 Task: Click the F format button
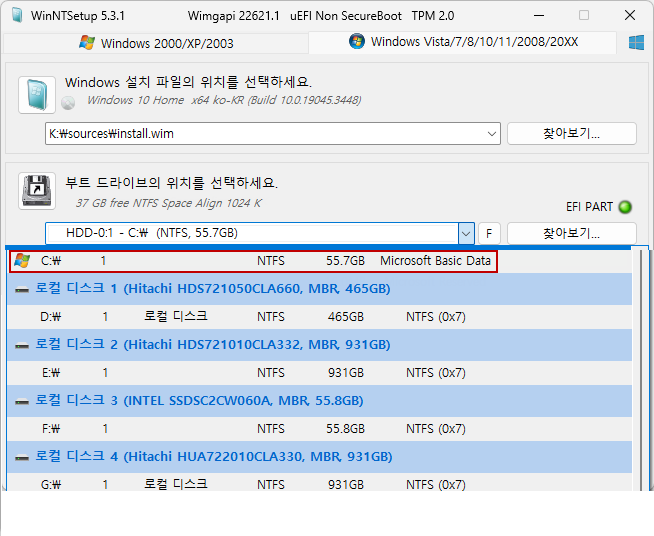point(489,233)
